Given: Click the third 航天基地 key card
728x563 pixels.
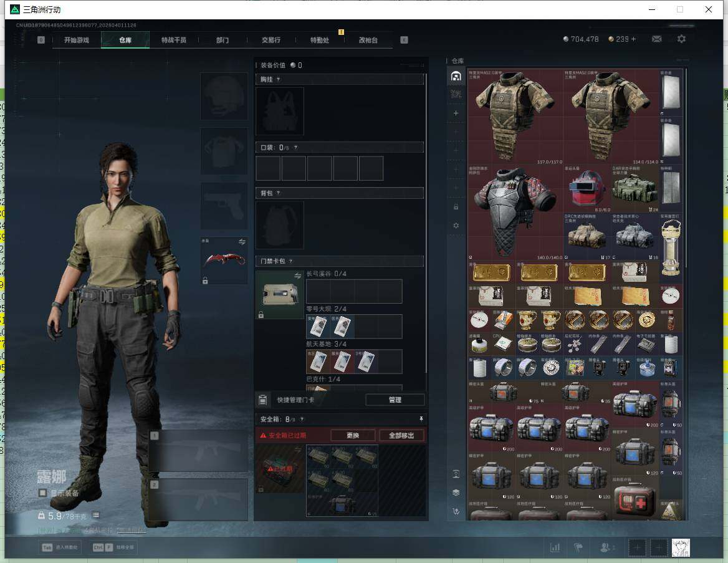Looking at the screenshot, I should pos(366,362).
